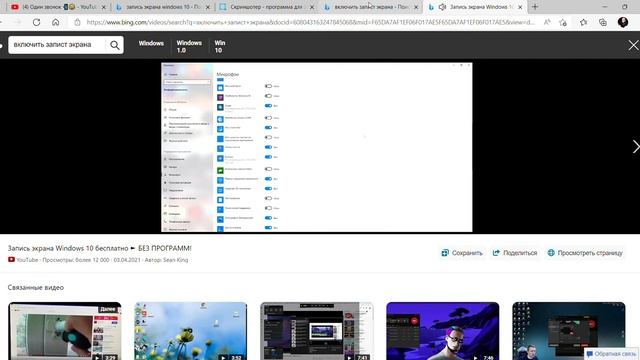Open the profile avatar menu
The height and width of the screenshot is (360, 640).
coord(623,22)
